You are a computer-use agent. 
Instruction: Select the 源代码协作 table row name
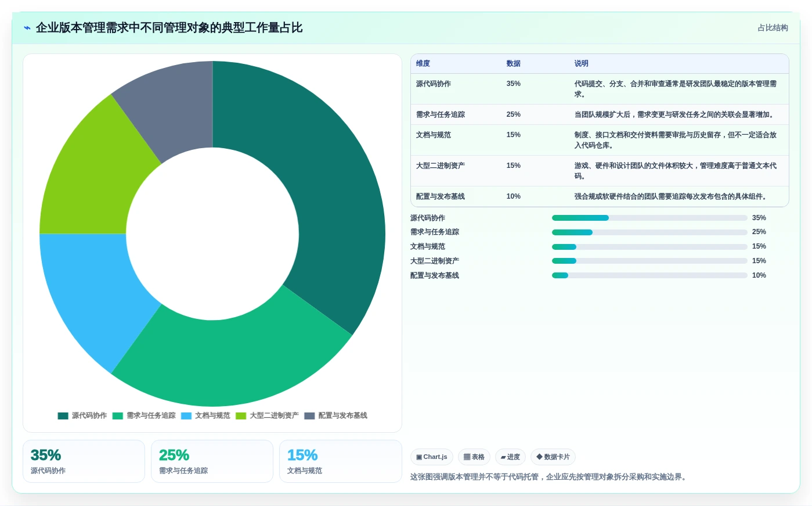coord(434,84)
